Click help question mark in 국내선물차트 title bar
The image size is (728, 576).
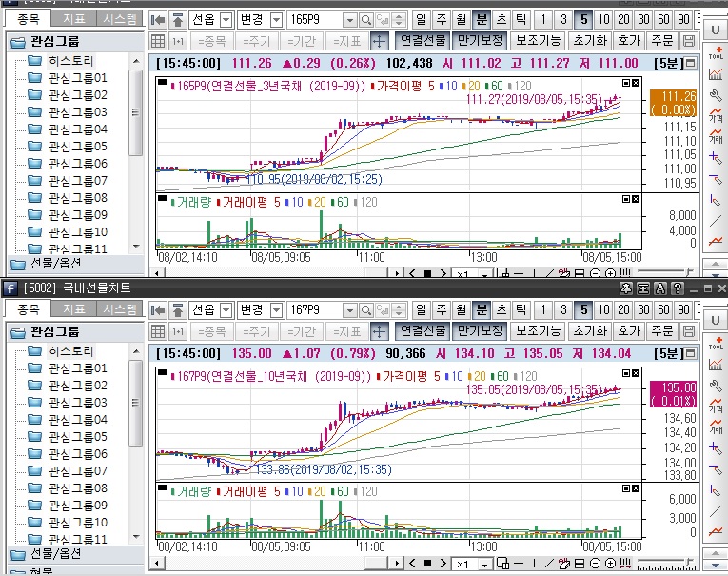[x=677, y=288]
